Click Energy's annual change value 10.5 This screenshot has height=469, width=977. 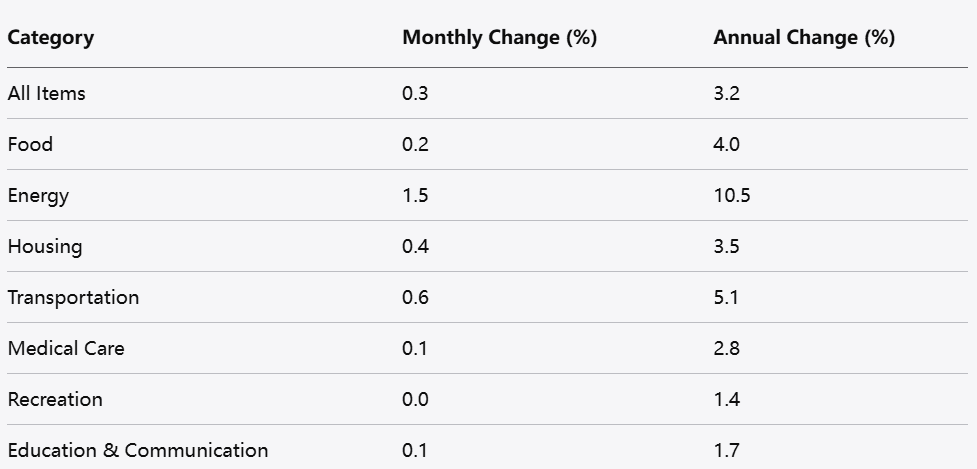732,196
